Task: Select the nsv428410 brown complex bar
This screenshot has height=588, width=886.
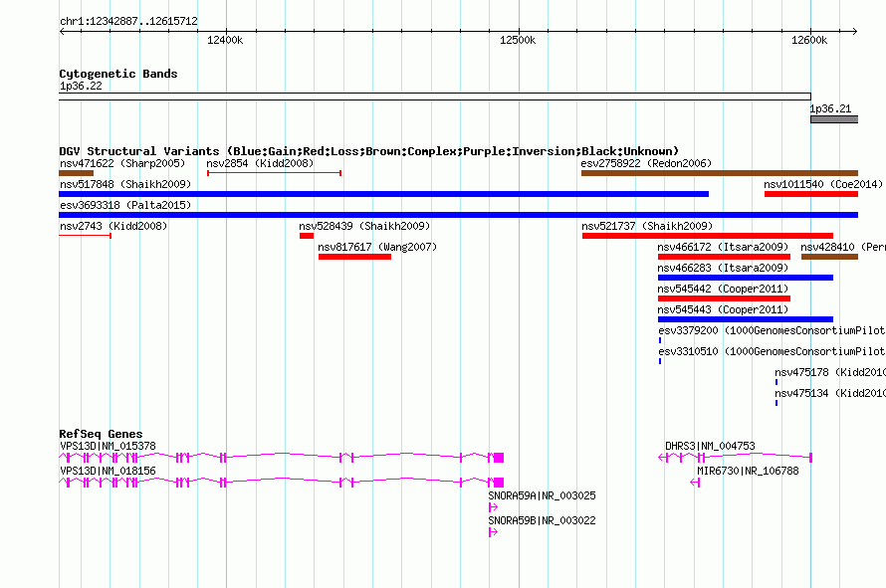Action: [x=829, y=257]
